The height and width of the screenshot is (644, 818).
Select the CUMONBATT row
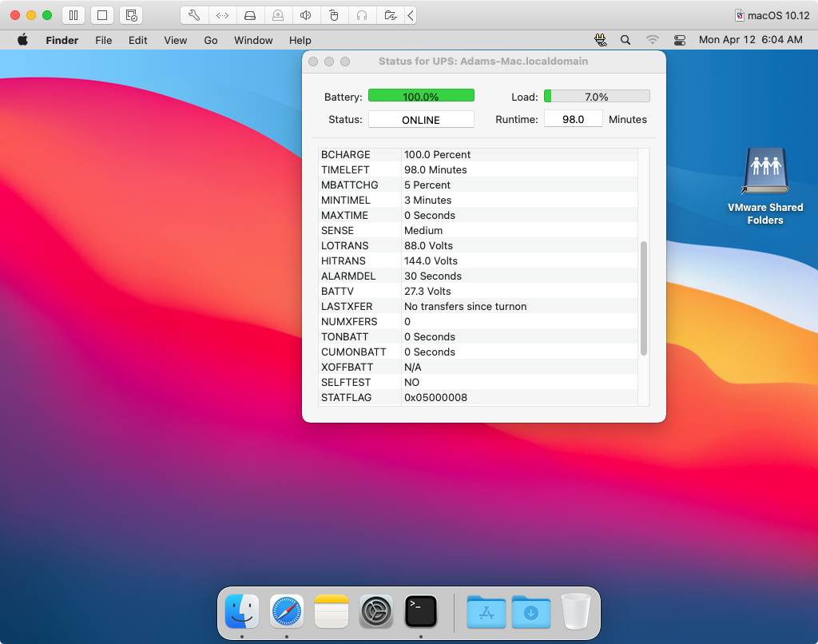(x=478, y=352)
